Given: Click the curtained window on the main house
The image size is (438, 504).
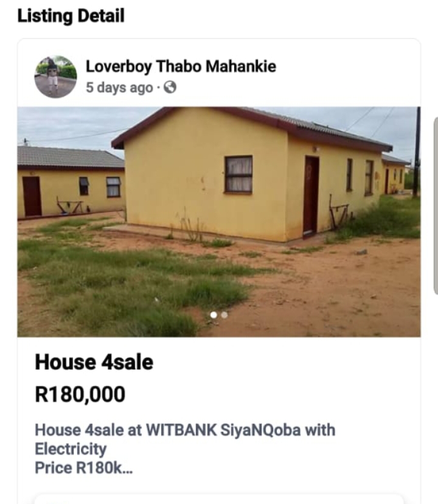Looking at the screenshot, I should pos(238,175).
